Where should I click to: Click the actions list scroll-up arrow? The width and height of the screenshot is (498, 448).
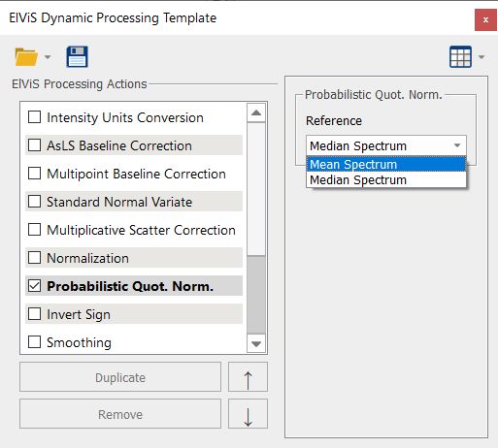tap(256, 112)
